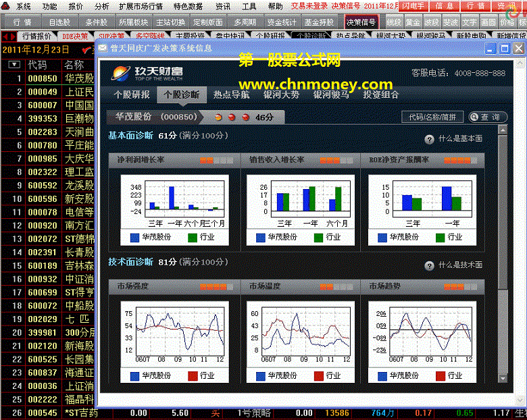Click the red left arrow beside 行情报价 tab
Image resolution: width=527 pixels, height=420 pixels.
pyautogui.click(x=5, y=36)
